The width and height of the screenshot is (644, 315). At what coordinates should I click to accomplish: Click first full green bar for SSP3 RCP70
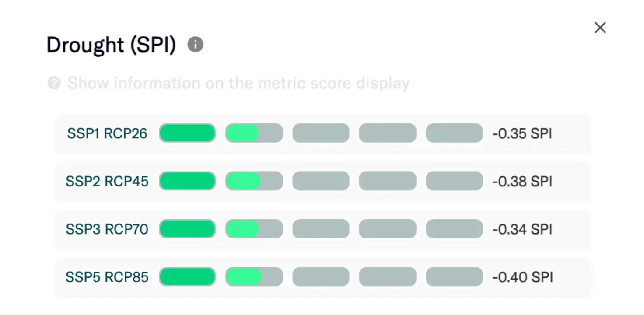187,229
